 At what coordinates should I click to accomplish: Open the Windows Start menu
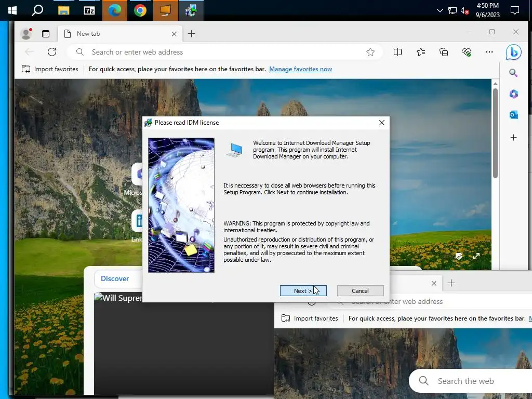coord(12,10)
